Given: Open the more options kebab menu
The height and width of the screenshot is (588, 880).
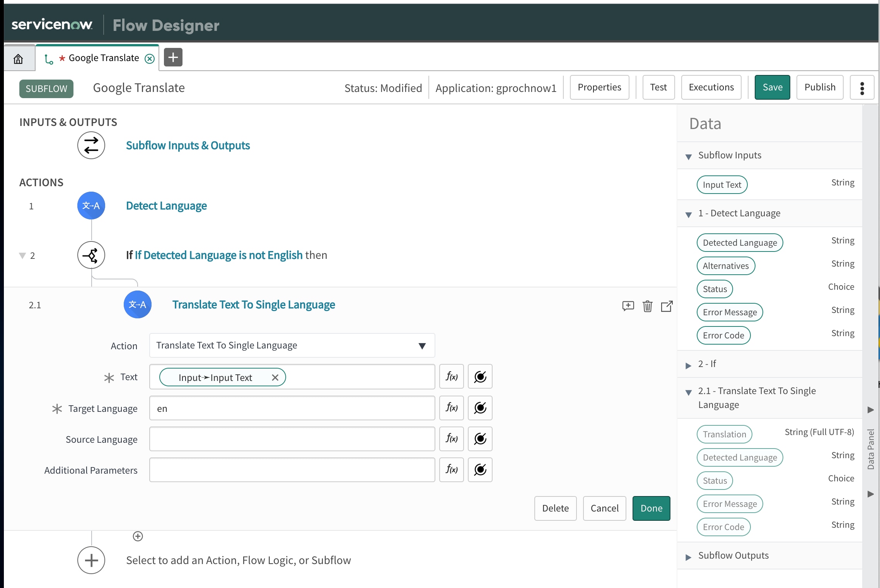Looking at the screenshot, I should pos(862,88).
